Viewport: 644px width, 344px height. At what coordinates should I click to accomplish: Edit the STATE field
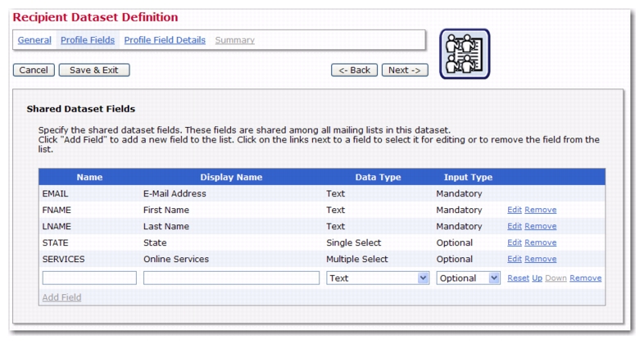pyautogui.click(x=515, y=242)
